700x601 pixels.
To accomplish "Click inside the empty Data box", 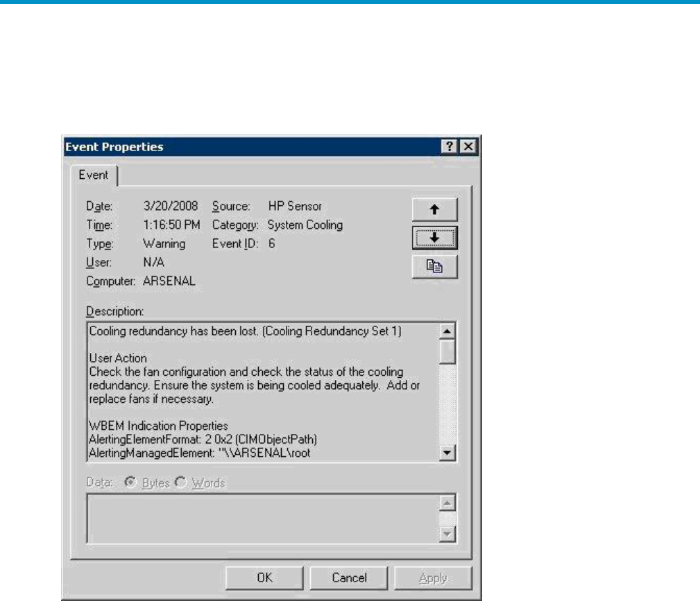I will [x=263, y=519].
